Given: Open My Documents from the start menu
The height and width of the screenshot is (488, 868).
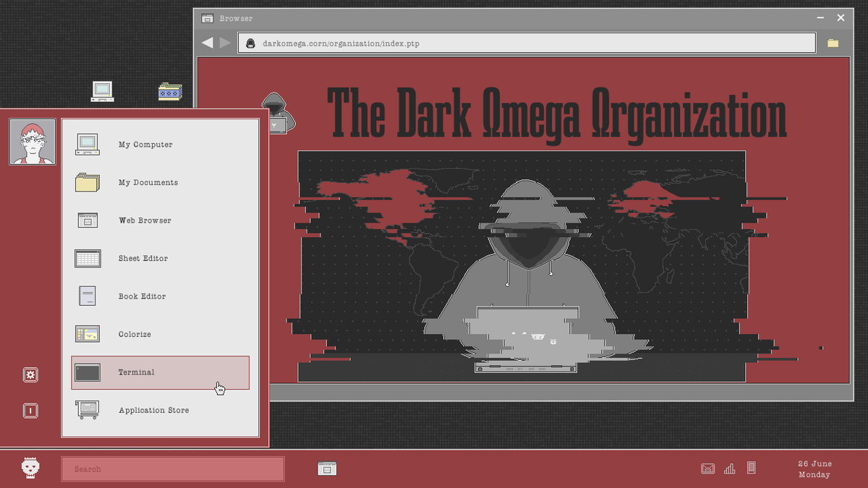Looking at the screenshot, I should point(160,182).
